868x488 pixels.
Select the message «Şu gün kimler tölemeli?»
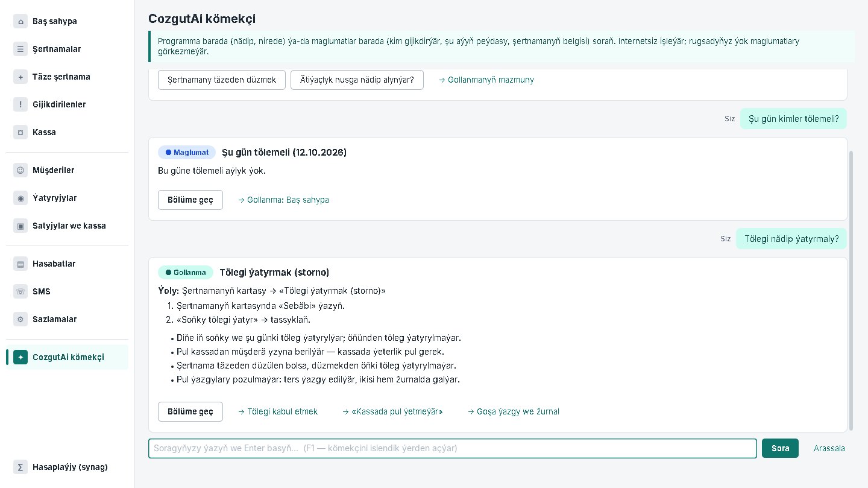pyautogui.click(x=793, y=119)
